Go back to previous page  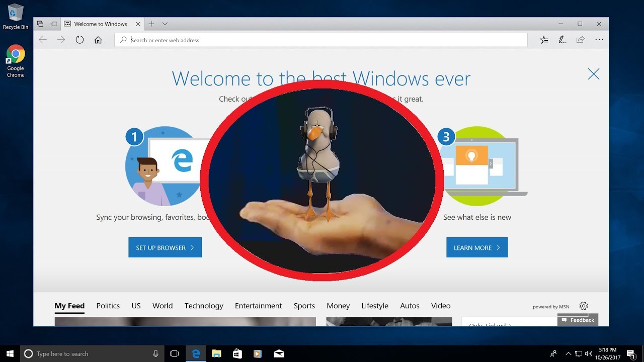pos(43,40)
